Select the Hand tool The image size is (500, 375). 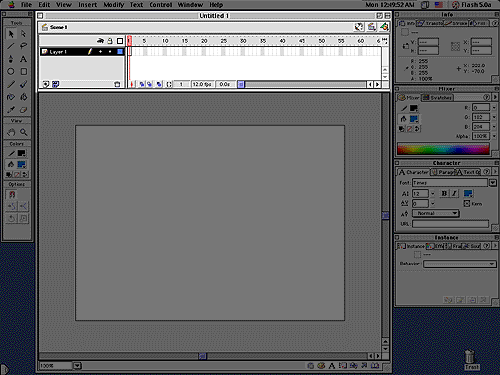pos(11,132)
